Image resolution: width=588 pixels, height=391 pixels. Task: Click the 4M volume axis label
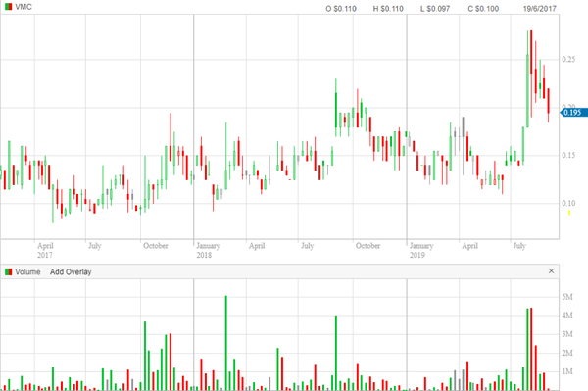pos(567,316)
